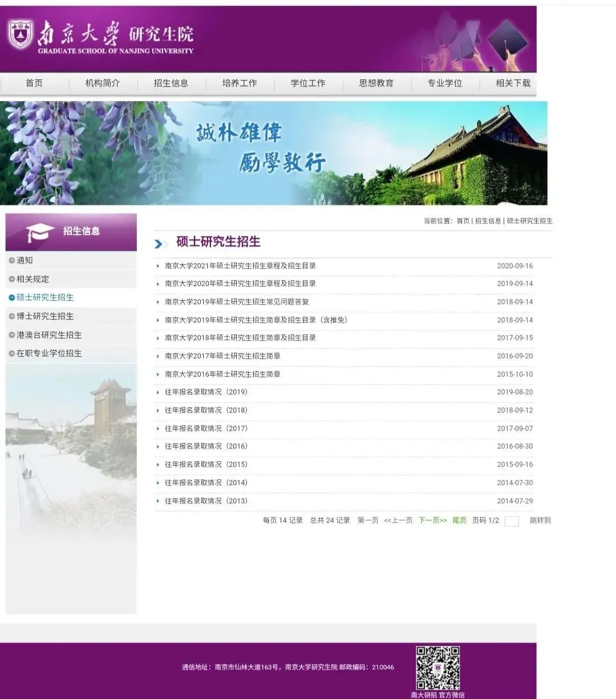Select 在职专业学位招生 in the sidebar
This screenshot has height=699, width=616.
click(49, 353)
